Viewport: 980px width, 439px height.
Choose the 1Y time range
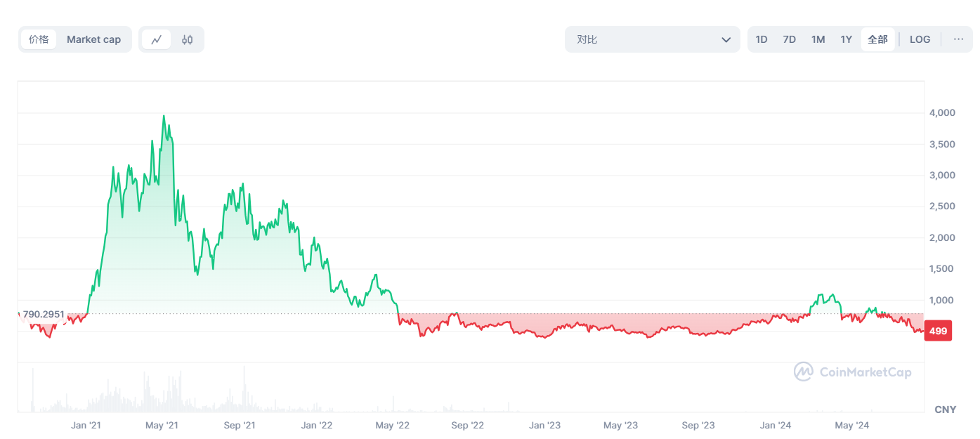point(847,39)
